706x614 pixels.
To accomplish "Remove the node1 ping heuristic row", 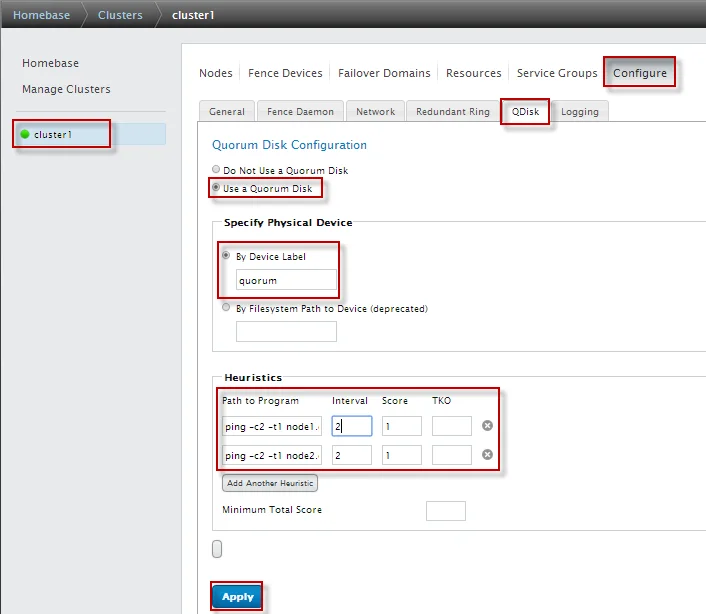I will (x=487, y=426).
